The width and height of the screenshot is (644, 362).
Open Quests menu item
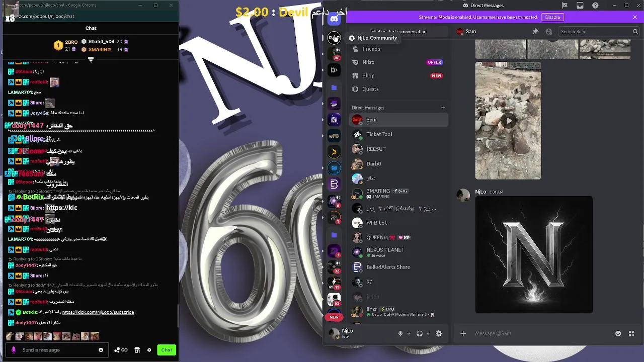click(398, 89)
